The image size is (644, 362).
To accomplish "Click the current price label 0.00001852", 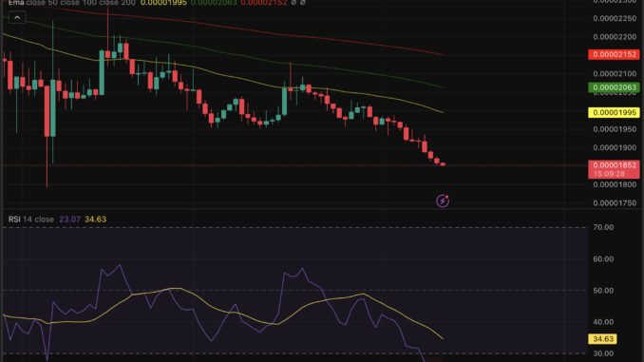I will tap(614, 165).
